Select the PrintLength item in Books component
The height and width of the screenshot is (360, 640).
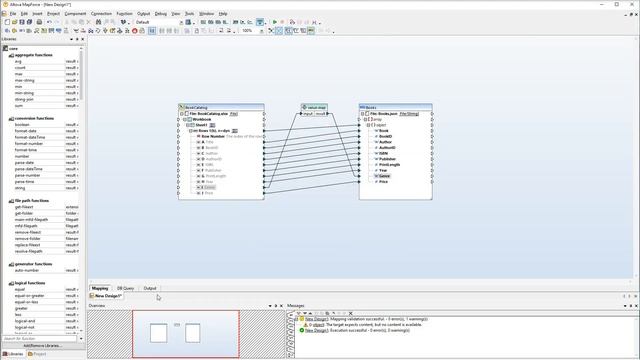click(x=389, y=164)
